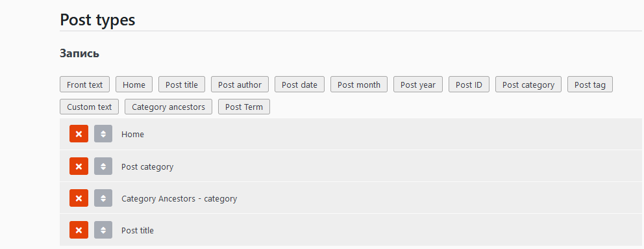Insert Post date element
644x249 pixels.
tap(299, 85)
